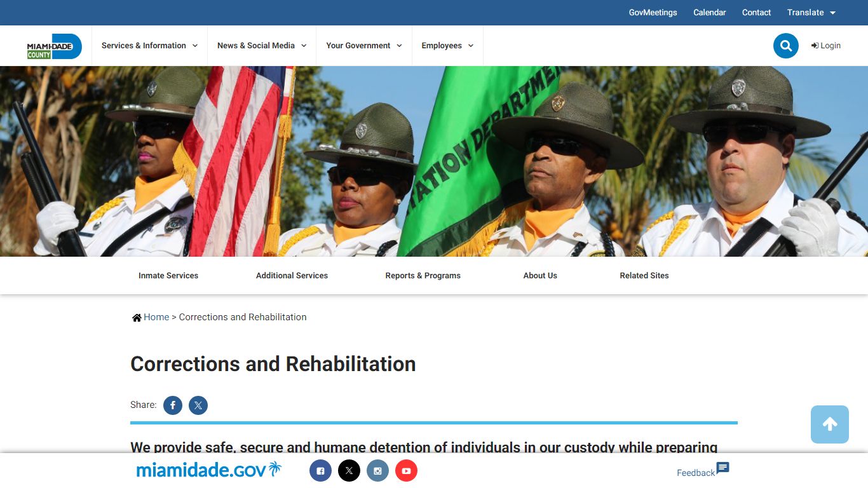Open footer Facebook social icon
The image size is (868, 488).
320,471
